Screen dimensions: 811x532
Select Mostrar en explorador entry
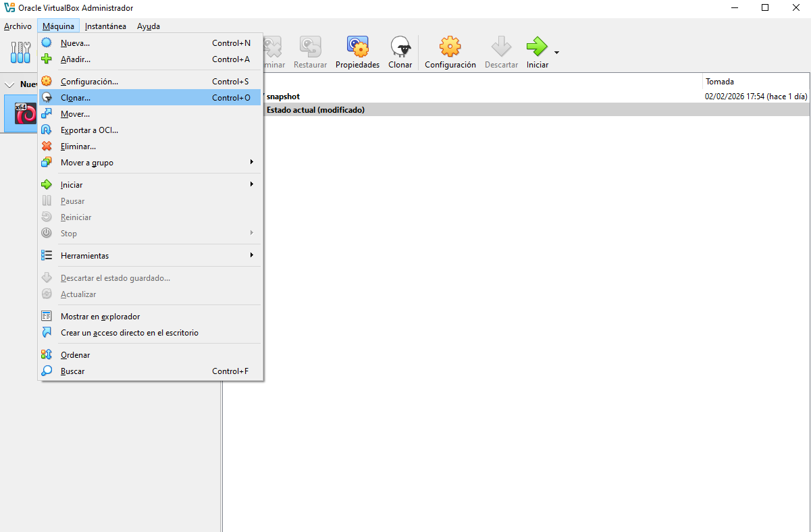pos(150,316)
